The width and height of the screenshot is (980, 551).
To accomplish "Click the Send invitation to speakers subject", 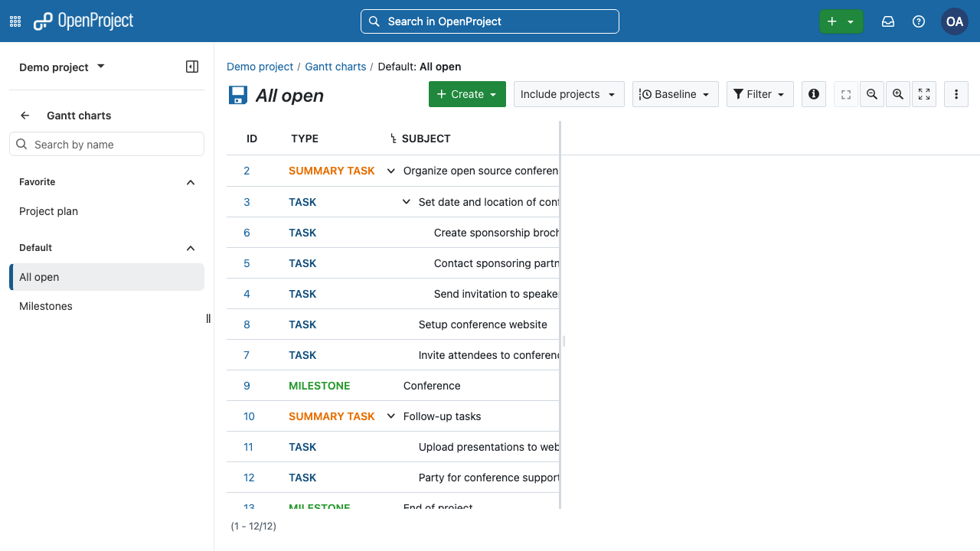I will coord(496,294).
